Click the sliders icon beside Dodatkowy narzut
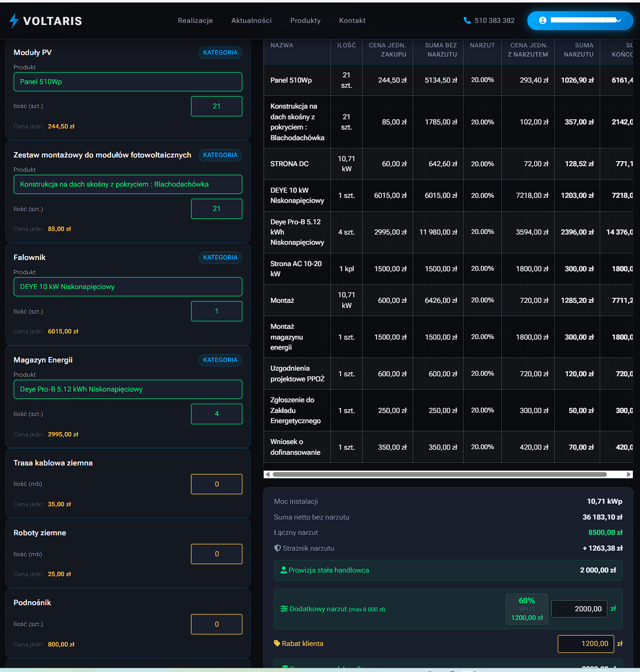 pyautogui.click(x=284, y=609)
